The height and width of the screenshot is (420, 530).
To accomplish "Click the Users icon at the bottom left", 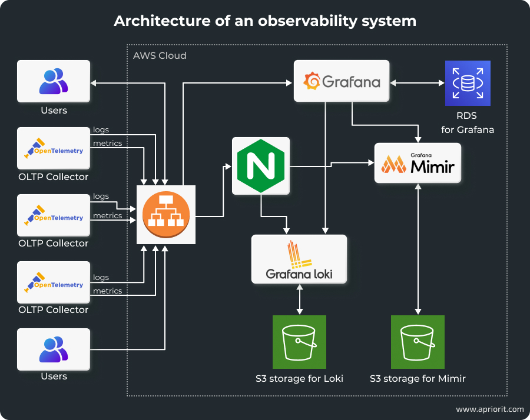I will coord(54,349).
